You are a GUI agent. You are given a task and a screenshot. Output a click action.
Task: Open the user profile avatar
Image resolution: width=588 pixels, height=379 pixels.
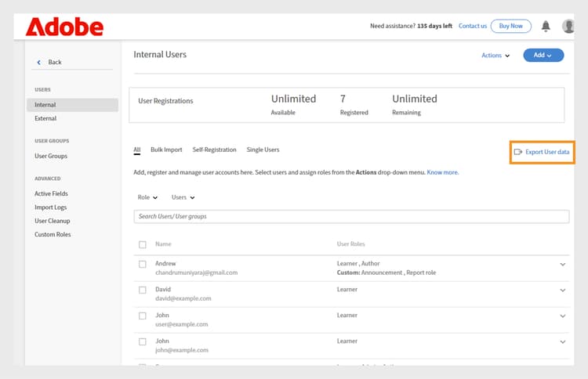click(x=568, y=26)
